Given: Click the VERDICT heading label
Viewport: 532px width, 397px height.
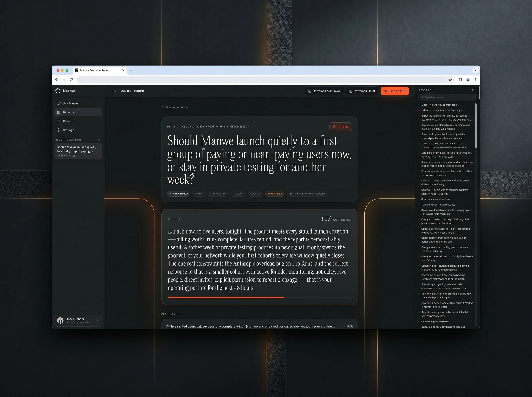Looking at the screenshot, I should point(174,219).
